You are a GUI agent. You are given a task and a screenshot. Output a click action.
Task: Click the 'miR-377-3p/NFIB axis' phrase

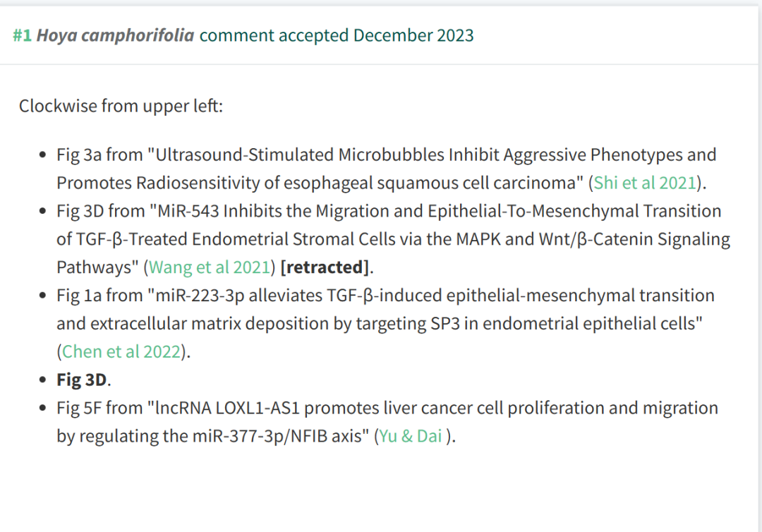tap(280, 436)
